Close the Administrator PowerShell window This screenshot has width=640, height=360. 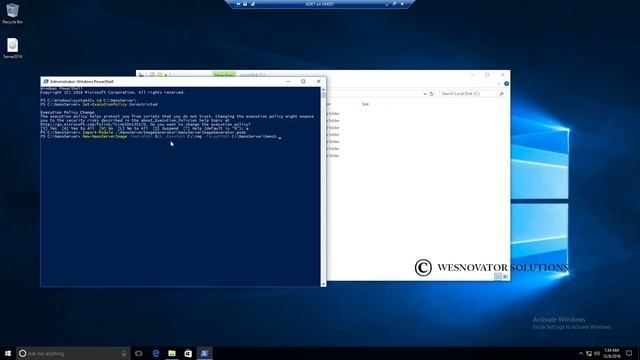pos(319,81)
